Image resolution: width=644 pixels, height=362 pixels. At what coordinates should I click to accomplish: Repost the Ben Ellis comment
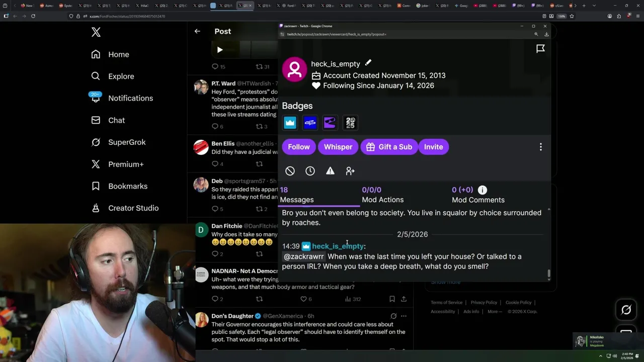(x=259, y=164)
